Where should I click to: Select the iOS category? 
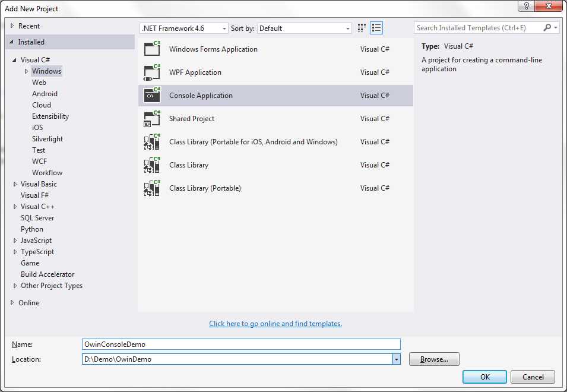pos(37,127)
